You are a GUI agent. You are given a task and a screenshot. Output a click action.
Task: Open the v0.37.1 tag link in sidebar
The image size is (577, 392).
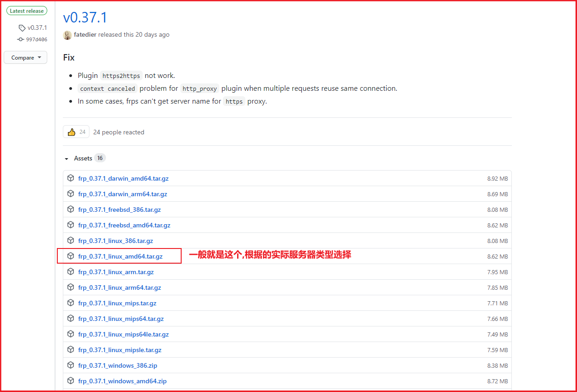click(37, 28)
